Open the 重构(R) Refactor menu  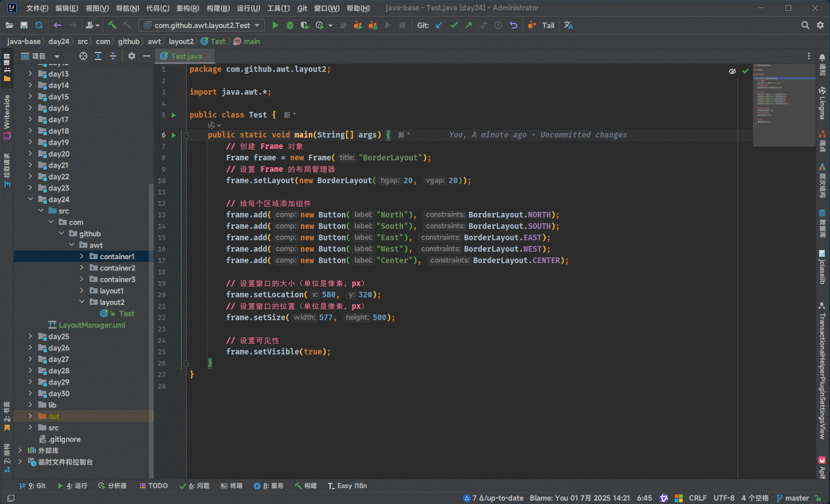[187, 8]
